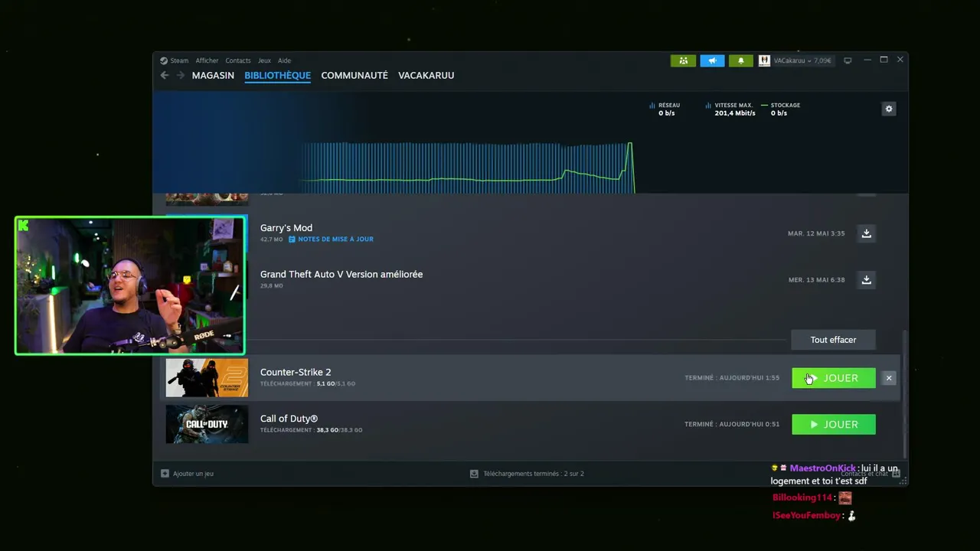Image resolution: width=980 pixels, height=551 pixels.
Task: Click the streamer webcam overlay
Action: point(130,285)
